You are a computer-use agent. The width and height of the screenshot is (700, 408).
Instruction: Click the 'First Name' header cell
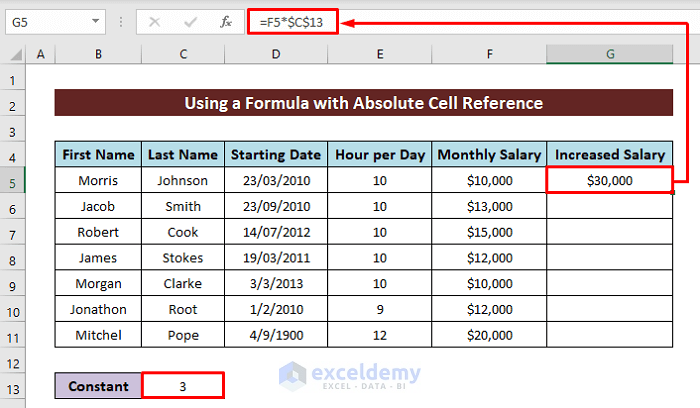(98, 154)
